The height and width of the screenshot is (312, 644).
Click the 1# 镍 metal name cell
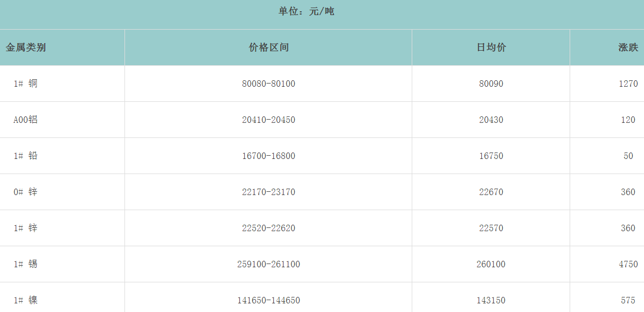click(x=25, y=300)
